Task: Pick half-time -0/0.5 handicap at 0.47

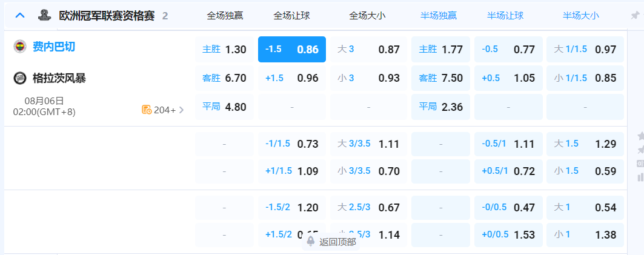Action: pos(508,207)
